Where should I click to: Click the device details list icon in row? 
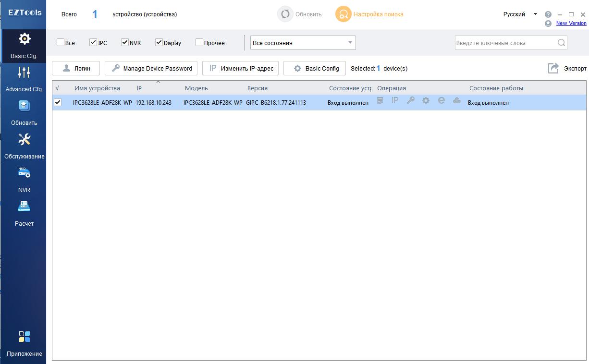pos(380,101)
